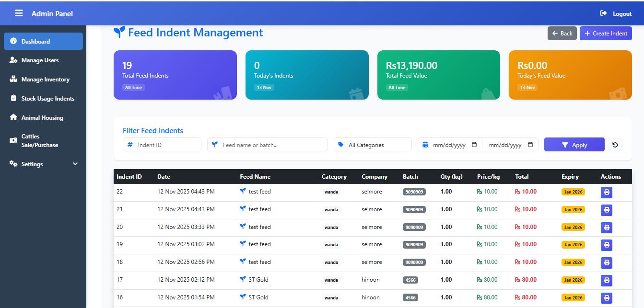Open Dashboard from the sidebar
Screen dimensions: 644x308
[x=43, y=42]
